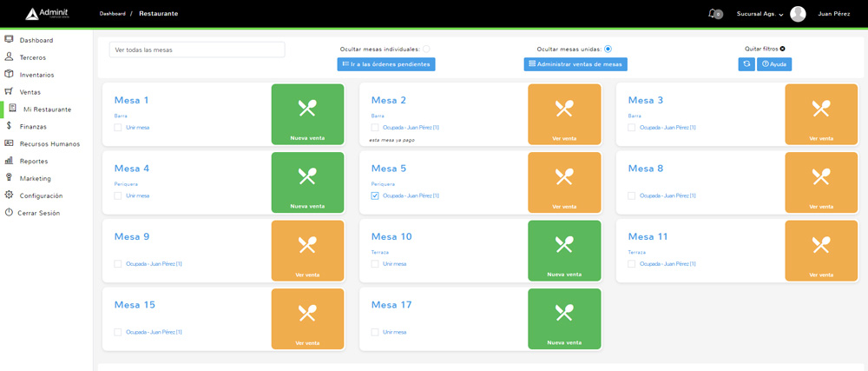This screenshot has height=371, width=868.
Task: Click the Dashboard breadcrumb link
Action: 112,14
